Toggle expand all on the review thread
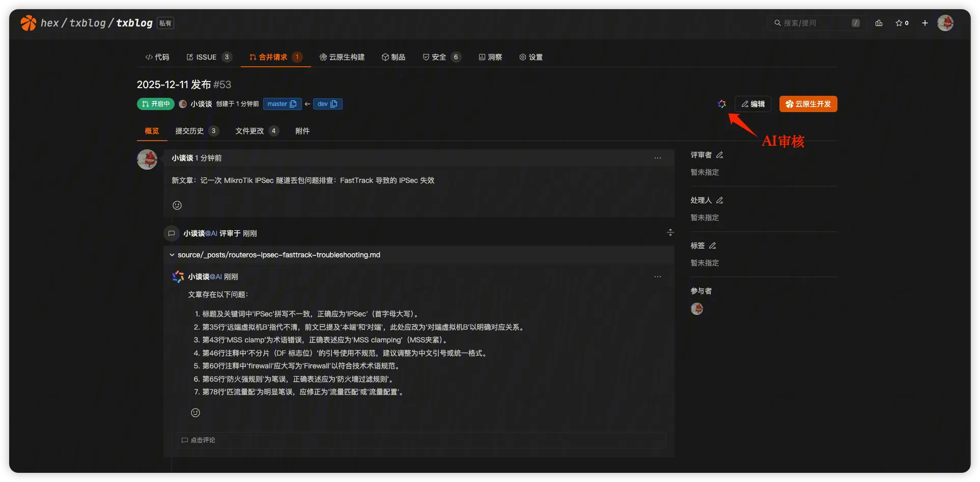980x482 pixels. [670, 233]
